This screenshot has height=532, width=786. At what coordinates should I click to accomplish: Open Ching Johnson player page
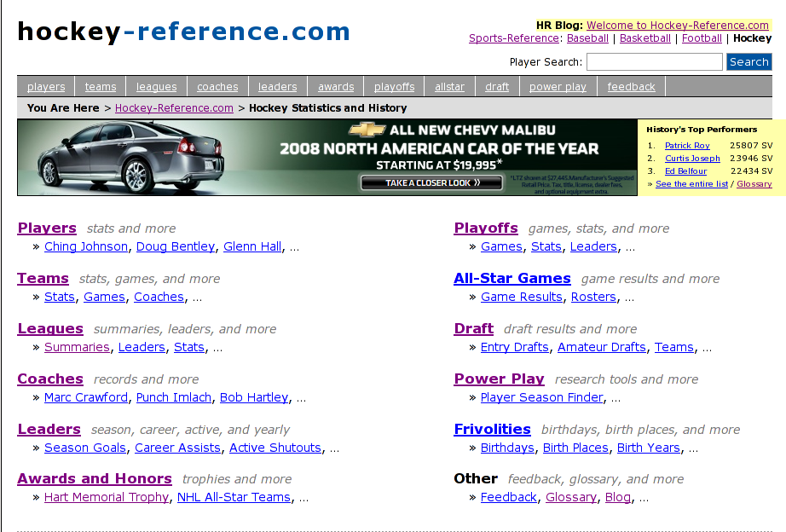point(86,246)
